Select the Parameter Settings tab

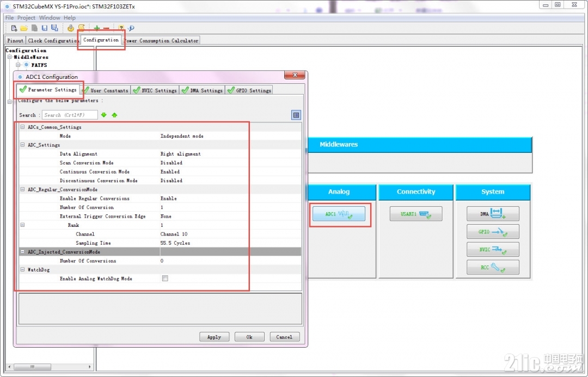[x=48, y=90]
